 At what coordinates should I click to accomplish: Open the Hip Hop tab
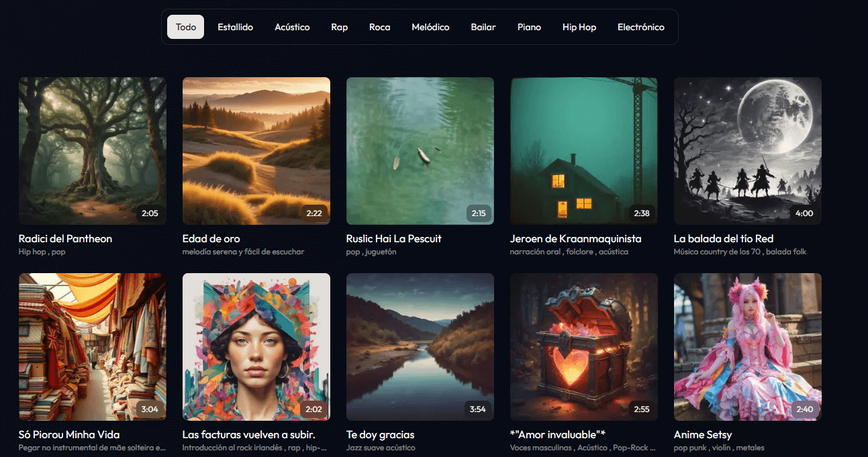coord(579,28)
